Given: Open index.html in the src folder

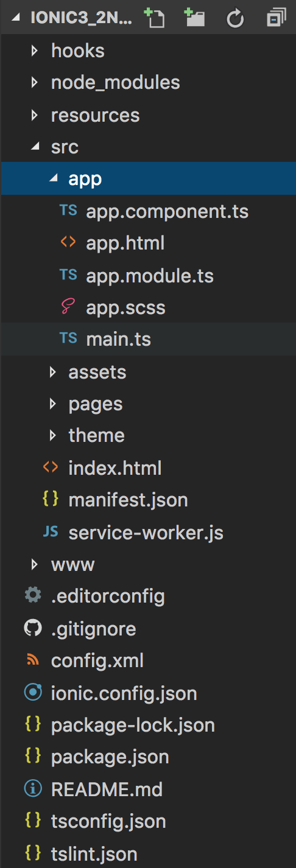Looking at the screenshot, I should [x=115, y=468].
